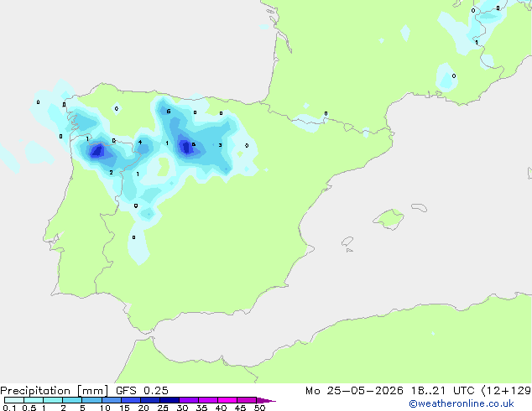Select the 30–35 mm purple legend box

click(x=189, y=400)
